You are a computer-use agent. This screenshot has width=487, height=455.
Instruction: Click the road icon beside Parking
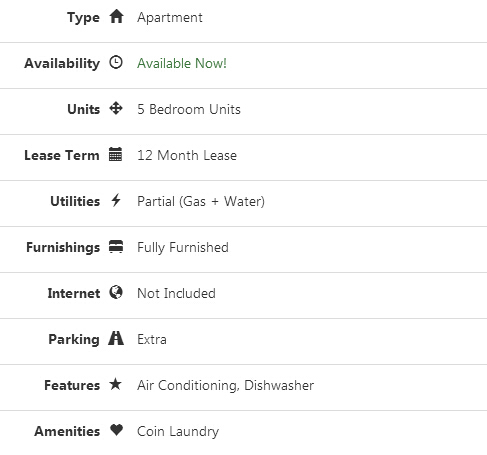pyautogui.click(x=116, y=338)
